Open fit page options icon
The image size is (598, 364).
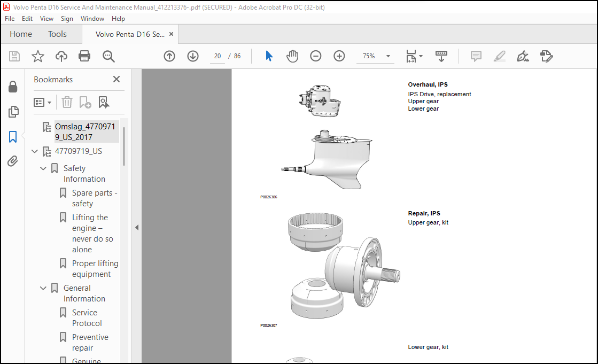(411, 56)
